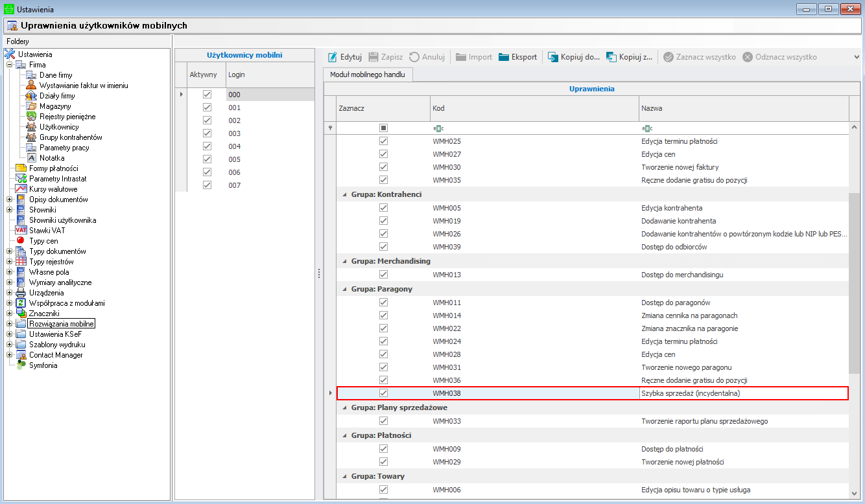
Task: Expand the Ustawienia KSeF node
Action: pos(9,334)
